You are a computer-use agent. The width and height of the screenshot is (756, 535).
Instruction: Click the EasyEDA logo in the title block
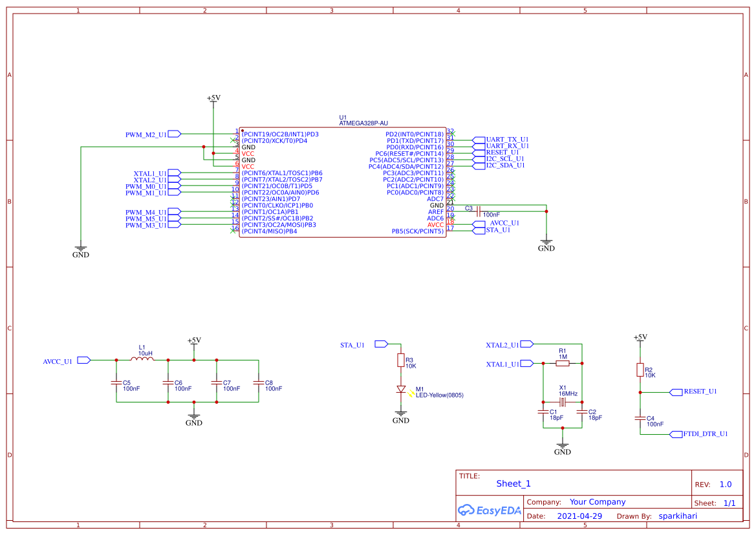(x=488, y=510)
